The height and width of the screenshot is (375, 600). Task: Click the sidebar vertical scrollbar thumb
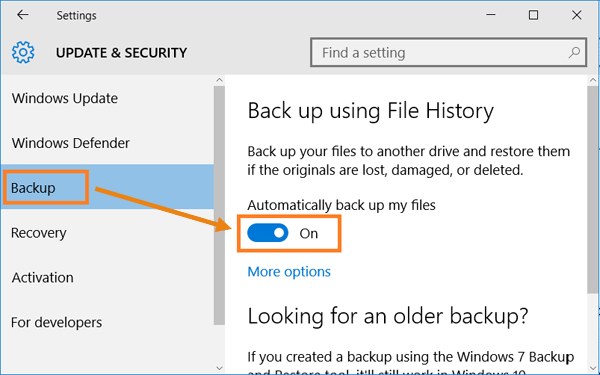(x=219, y=205)
